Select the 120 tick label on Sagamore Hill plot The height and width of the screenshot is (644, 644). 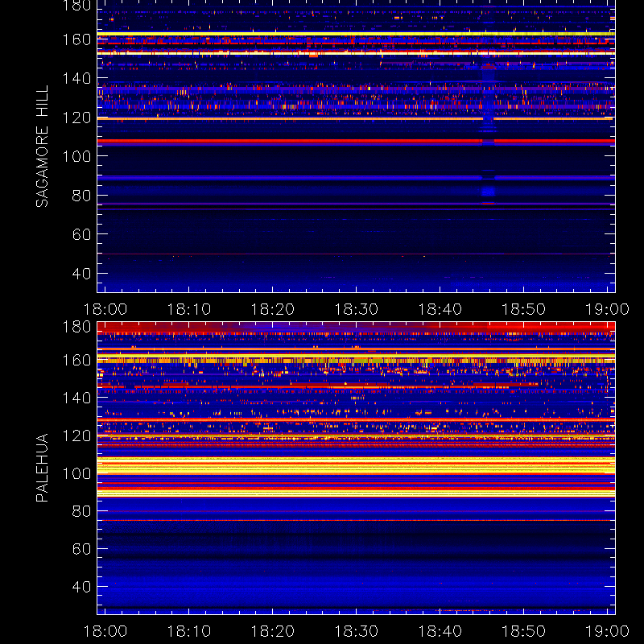pos(76,118)
